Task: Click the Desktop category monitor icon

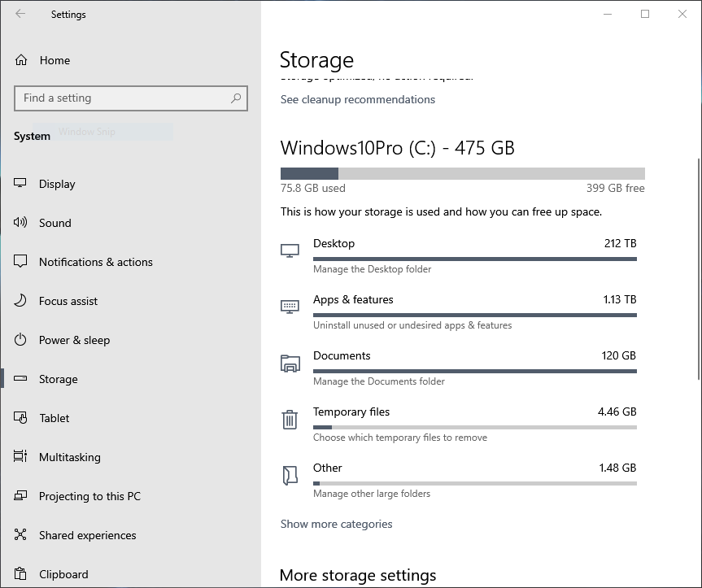Action: click(x=290, y=250)
